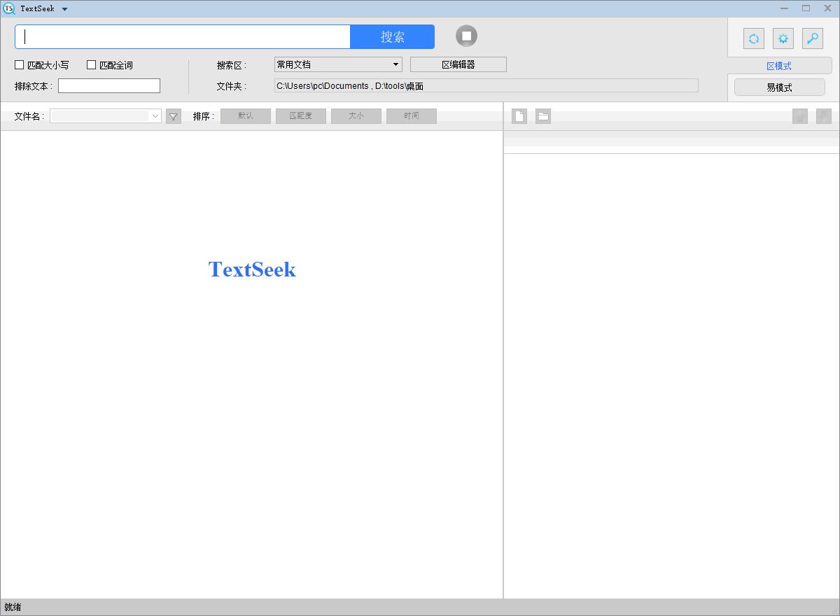
Task: Click the open file document icon
Action: [x=519, y=116]
